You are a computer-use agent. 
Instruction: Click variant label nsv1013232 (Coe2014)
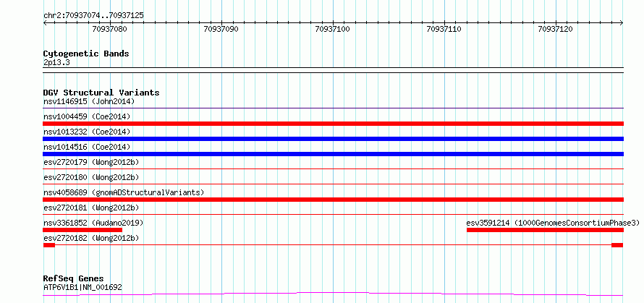(x=87, y=132)
